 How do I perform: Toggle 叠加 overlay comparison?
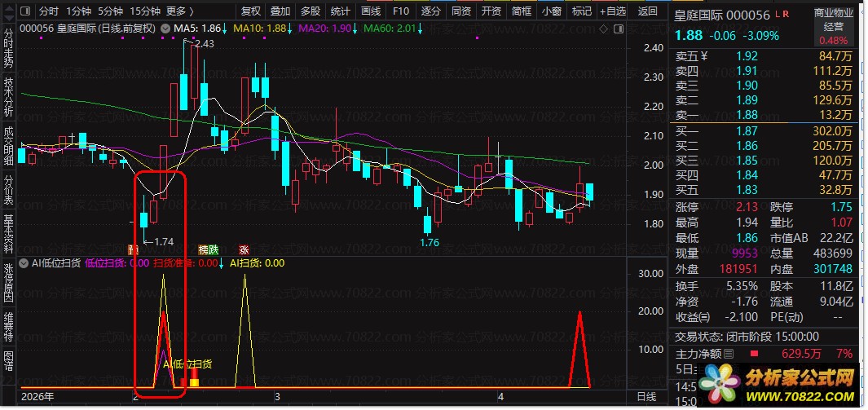pos(280,11)
